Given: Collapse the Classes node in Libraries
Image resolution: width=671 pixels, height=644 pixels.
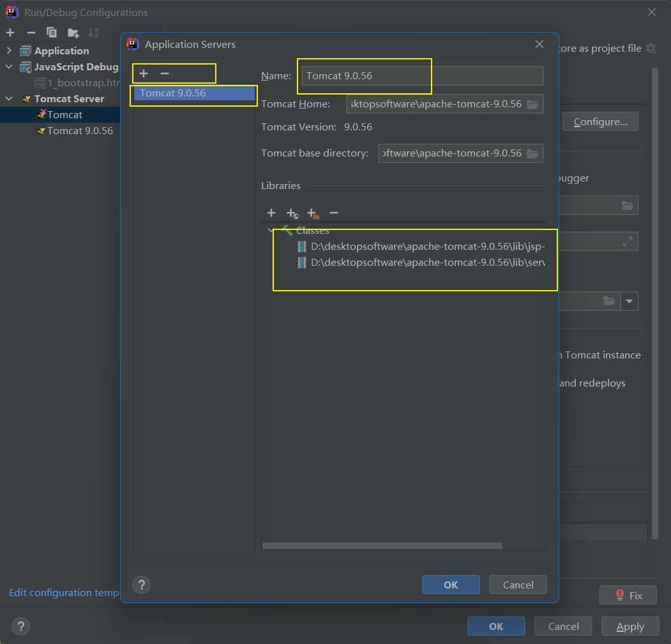Looking at the screenshot, I should pos(270,231).
